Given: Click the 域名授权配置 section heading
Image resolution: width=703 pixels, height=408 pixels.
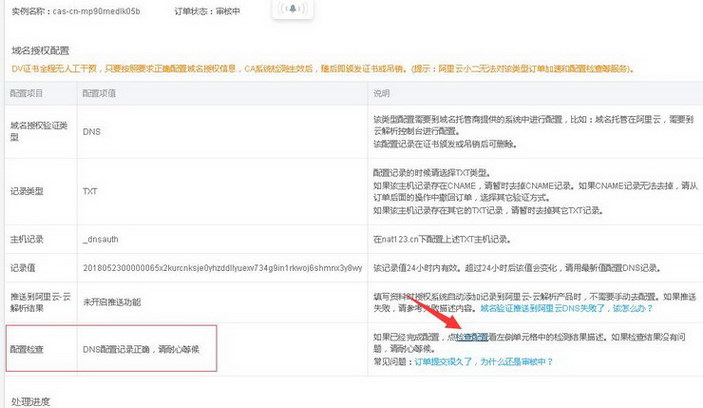Looking at the screenshot, I should click(x=38, y=49).
